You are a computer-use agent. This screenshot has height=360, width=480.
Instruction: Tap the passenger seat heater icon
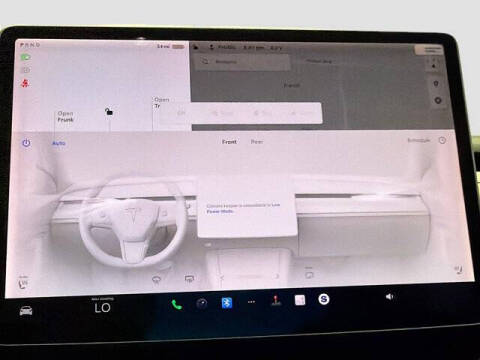click(459, 269)
